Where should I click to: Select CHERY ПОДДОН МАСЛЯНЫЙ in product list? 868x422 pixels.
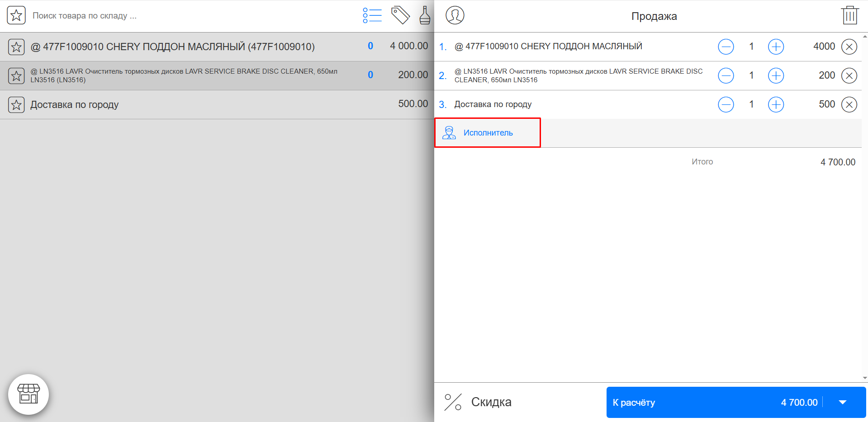click(172, 47)
